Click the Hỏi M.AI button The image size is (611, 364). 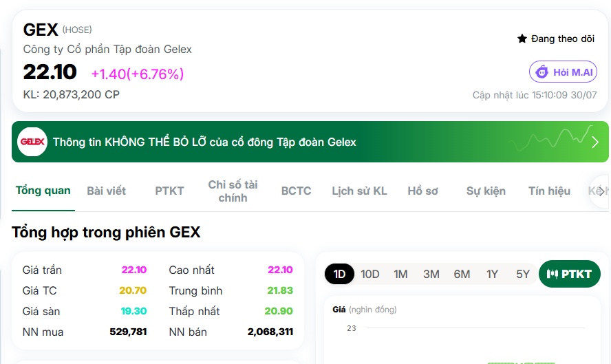click(563, 72)
